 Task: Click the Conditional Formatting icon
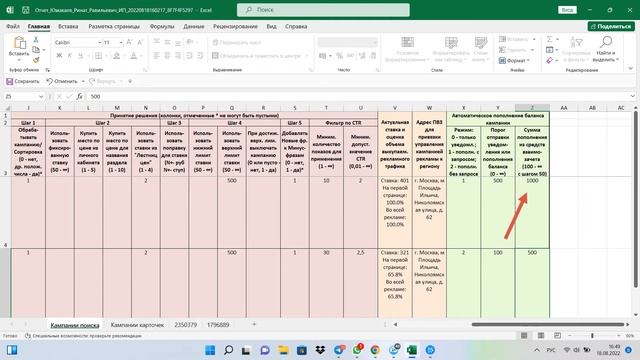(407, 42)
